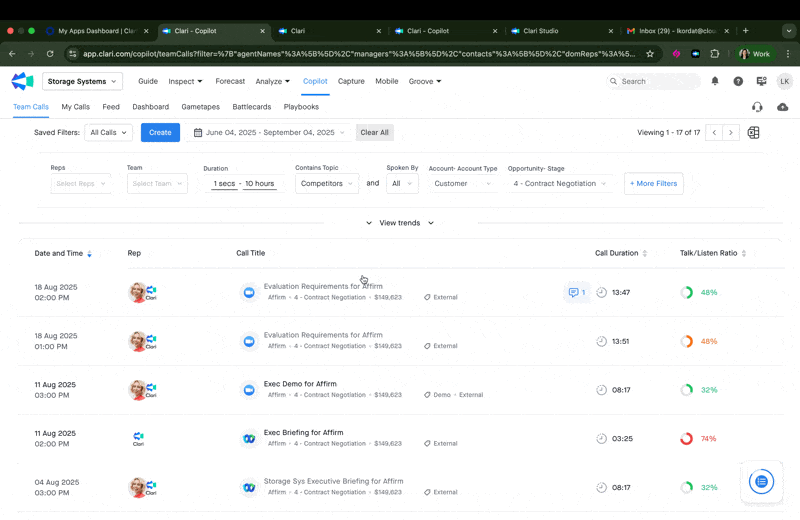
Task: Open the Competitors topic dropdown
Action: tap(327, 184)
